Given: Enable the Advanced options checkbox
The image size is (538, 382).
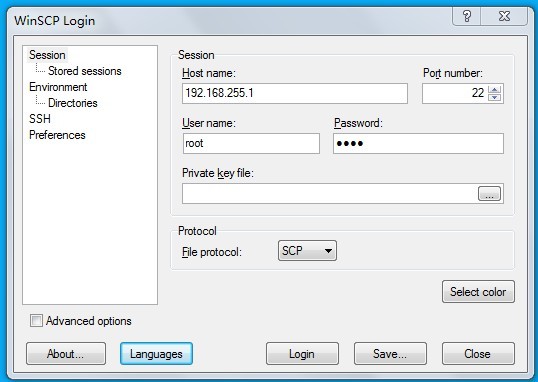Looking at the screenshot, I should pos(36,321).
